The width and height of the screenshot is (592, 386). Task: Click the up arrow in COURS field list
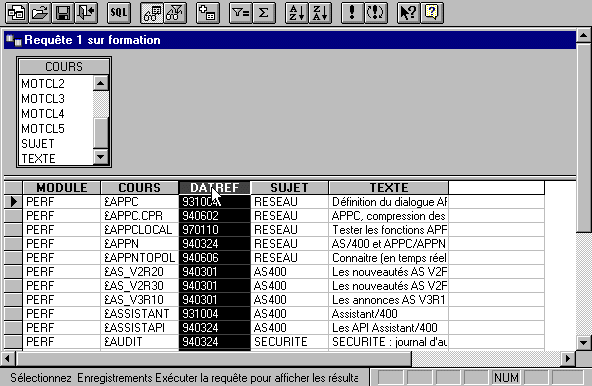tap(101, 83)
